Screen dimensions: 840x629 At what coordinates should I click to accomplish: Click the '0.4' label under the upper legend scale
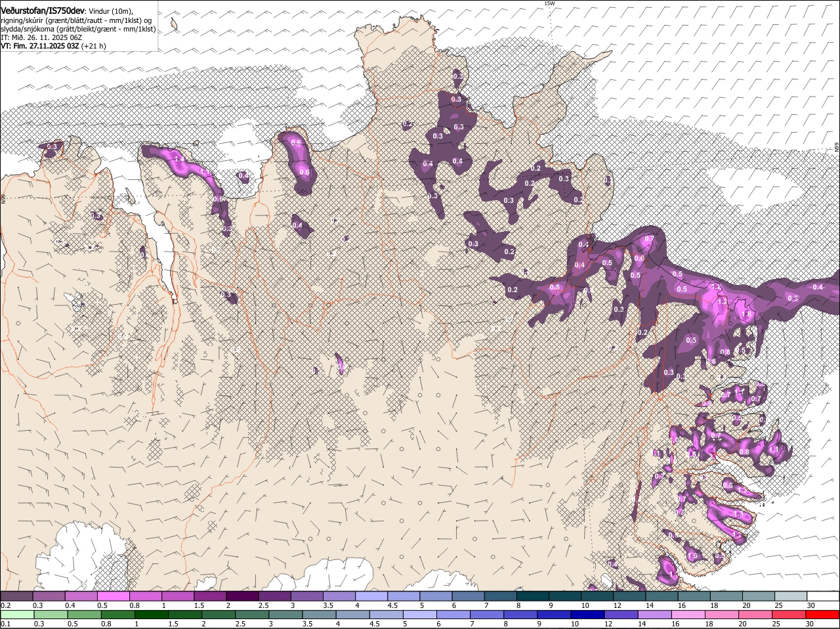coord(70,605)
